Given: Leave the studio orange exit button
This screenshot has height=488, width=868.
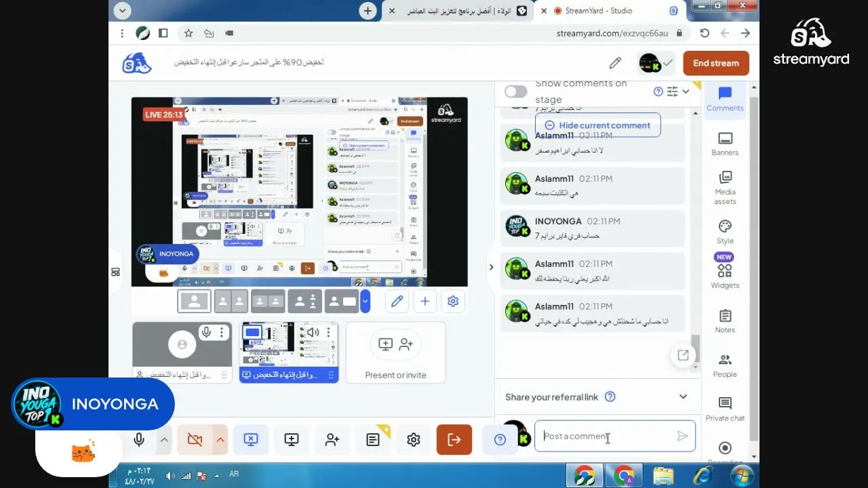Looking at the screenshot, I should pyautogui.click(x=454, y=440).
